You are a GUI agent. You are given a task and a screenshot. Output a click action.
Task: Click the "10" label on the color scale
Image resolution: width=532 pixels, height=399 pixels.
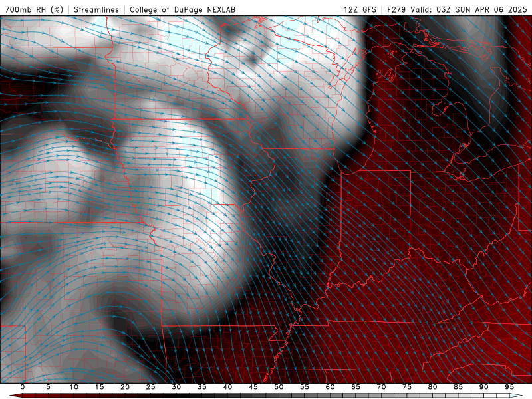(x=74, y=387)
